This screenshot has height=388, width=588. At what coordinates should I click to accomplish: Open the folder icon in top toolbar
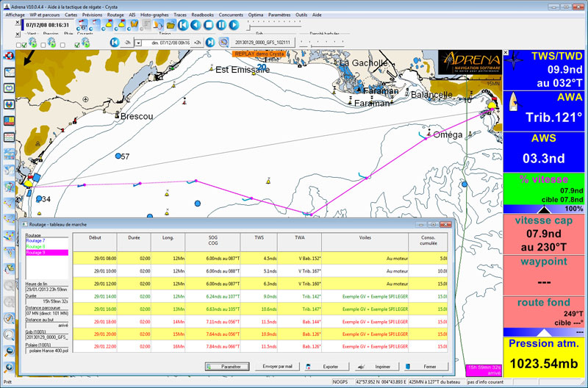(x=171, y=25)
